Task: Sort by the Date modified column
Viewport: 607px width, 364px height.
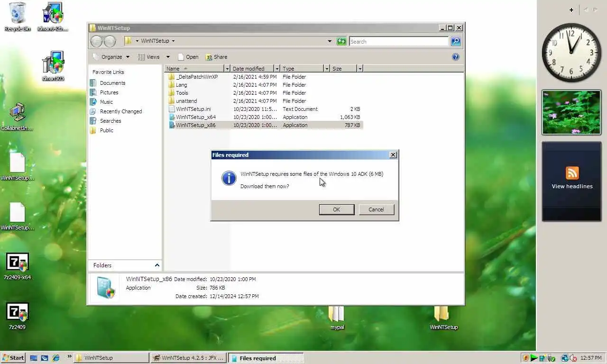Action: pos(253,69)
